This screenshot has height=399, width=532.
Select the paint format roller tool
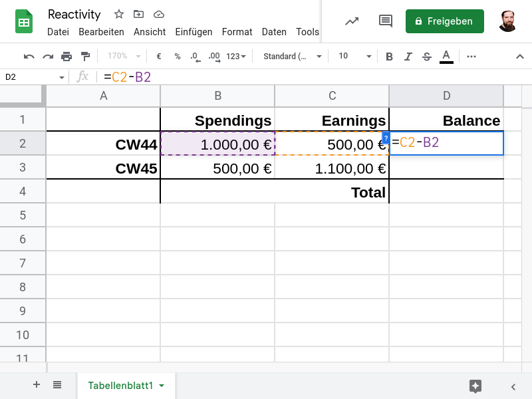pos(84,57)
